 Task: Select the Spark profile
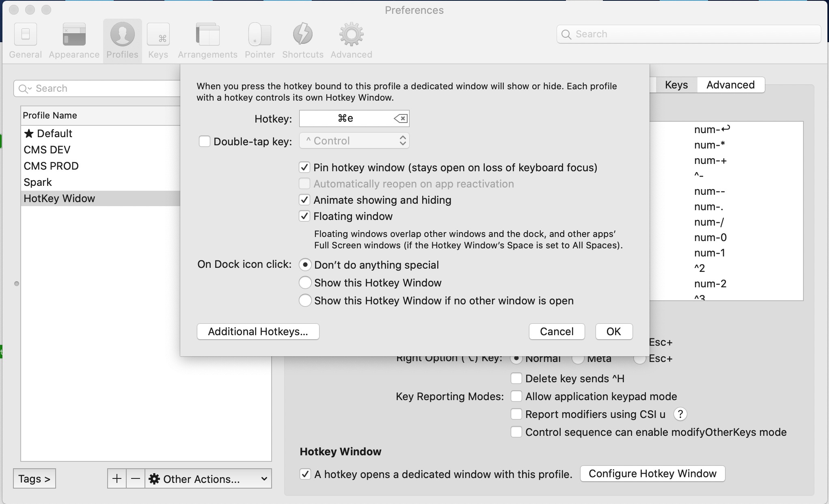coord(101,182)
